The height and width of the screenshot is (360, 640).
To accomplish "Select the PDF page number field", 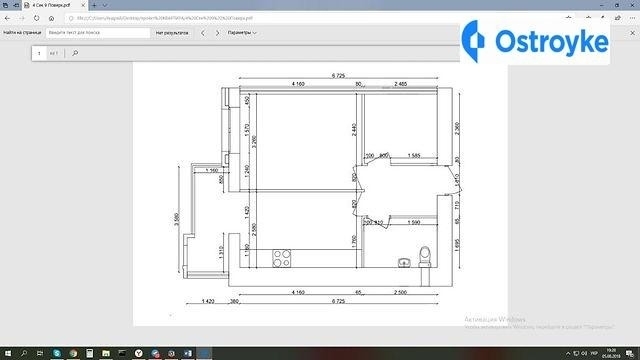I will 39,53.
